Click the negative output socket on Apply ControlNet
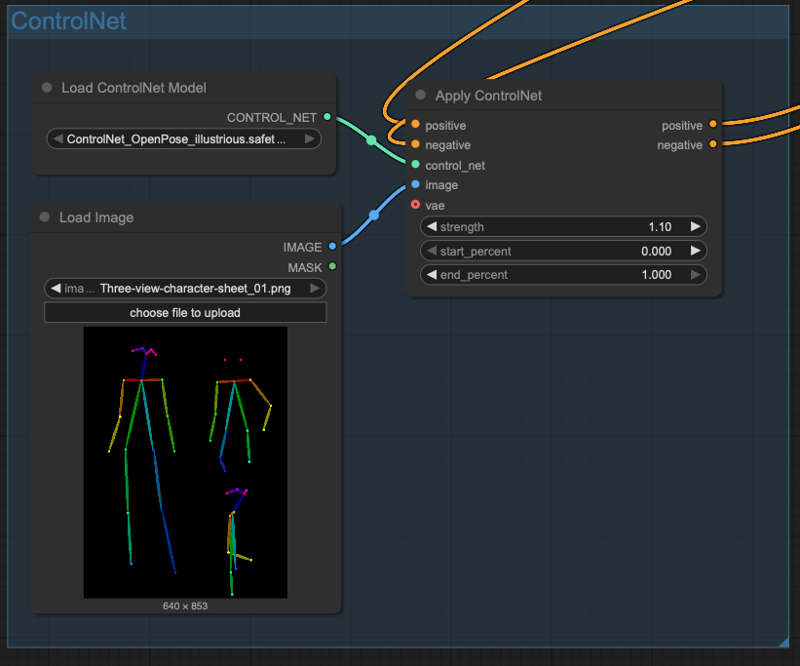 click(712, 145)
